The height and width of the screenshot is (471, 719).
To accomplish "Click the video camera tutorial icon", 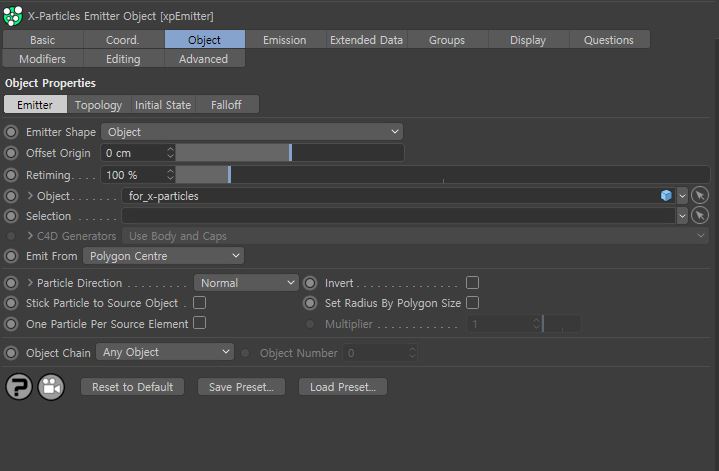I will pyautogui.click(x=51, y=387).
